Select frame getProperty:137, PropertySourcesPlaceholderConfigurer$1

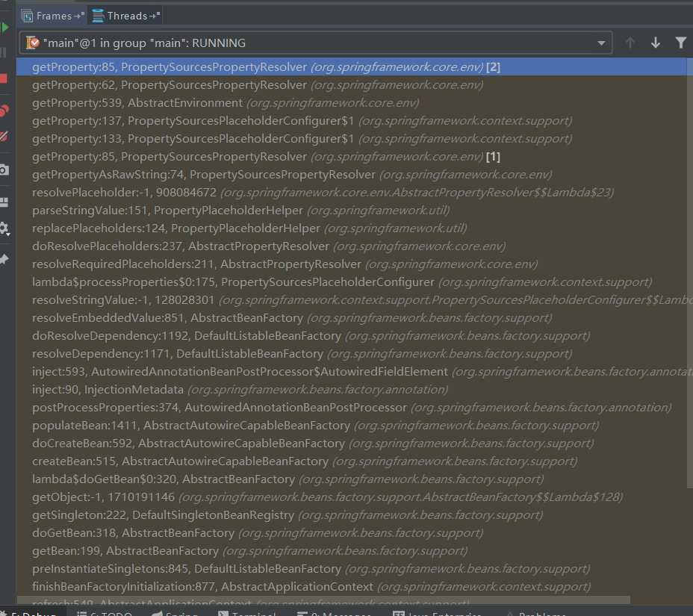(x=352, y=121)
